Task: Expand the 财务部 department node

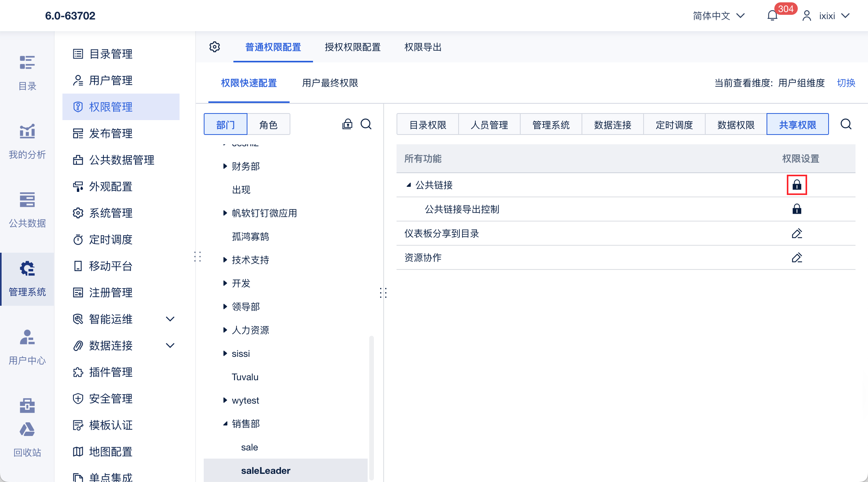Action: 225,166
